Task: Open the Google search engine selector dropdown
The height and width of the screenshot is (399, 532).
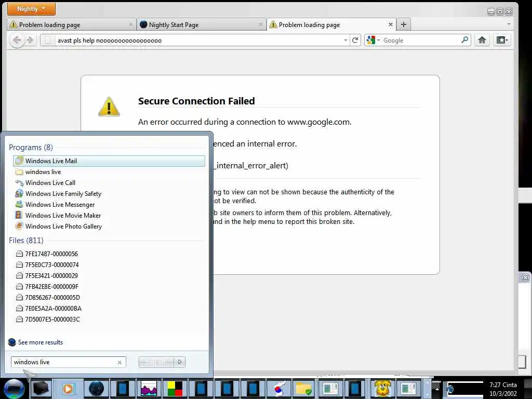Action: click(x=373, y=41)
